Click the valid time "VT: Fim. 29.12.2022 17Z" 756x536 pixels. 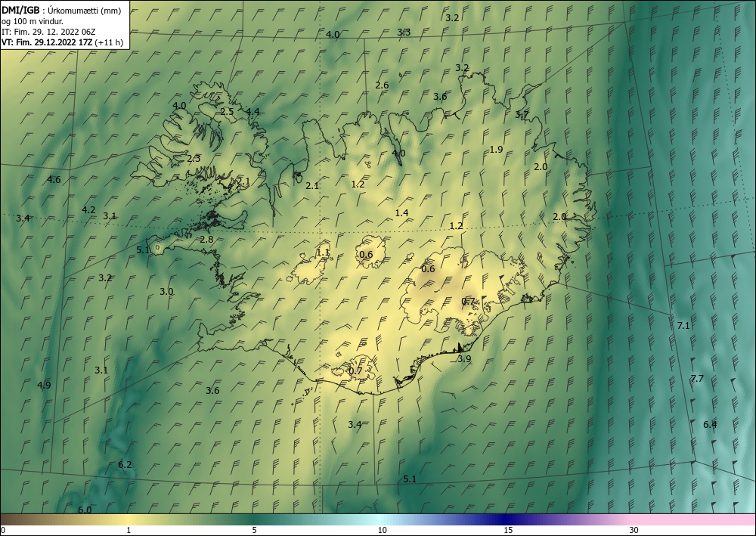(x=47, y=42)
